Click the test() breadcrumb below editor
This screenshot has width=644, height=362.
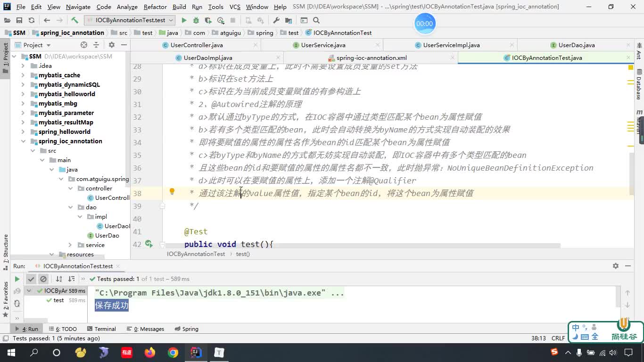243,254
